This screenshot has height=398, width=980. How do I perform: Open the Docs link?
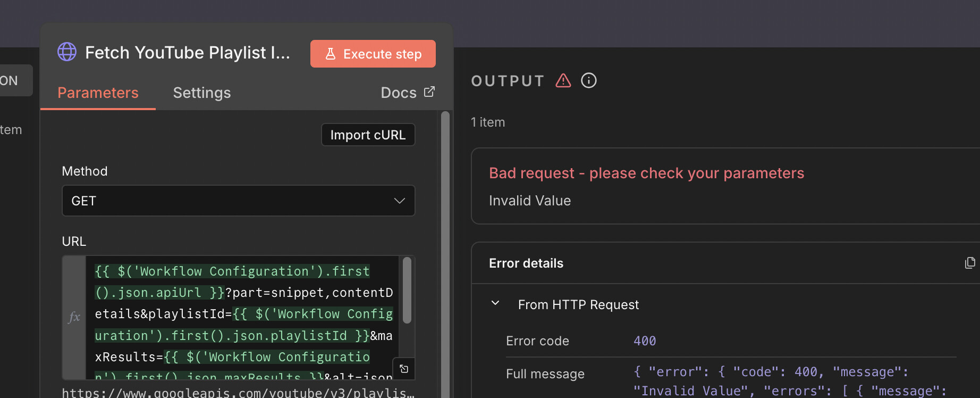(x=399, y=93)
